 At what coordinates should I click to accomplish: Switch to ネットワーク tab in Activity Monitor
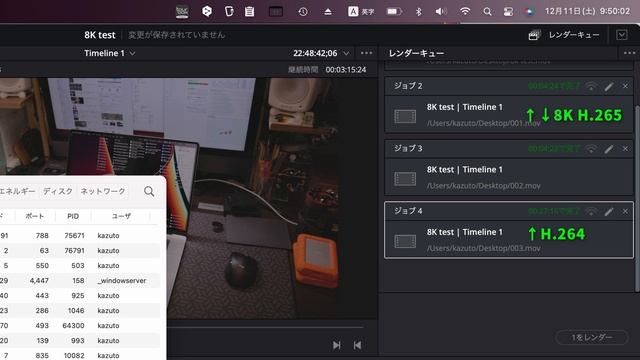tap(102, 191)
